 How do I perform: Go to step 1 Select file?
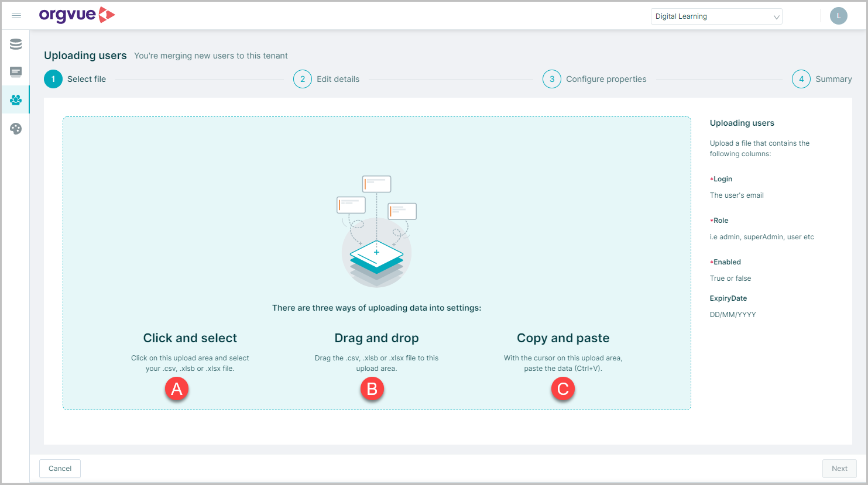(x=75, y=79)
